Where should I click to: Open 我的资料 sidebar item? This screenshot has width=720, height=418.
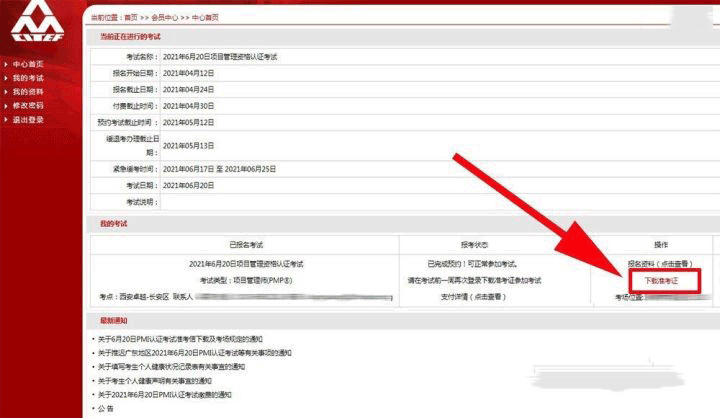click(x=28, y=92)
